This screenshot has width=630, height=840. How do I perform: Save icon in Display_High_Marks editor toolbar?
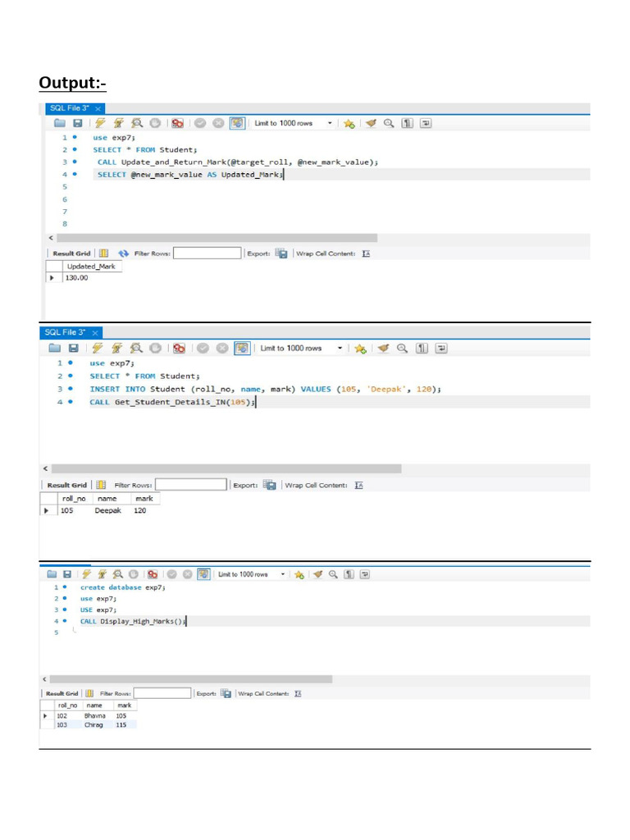pos(67,574)
